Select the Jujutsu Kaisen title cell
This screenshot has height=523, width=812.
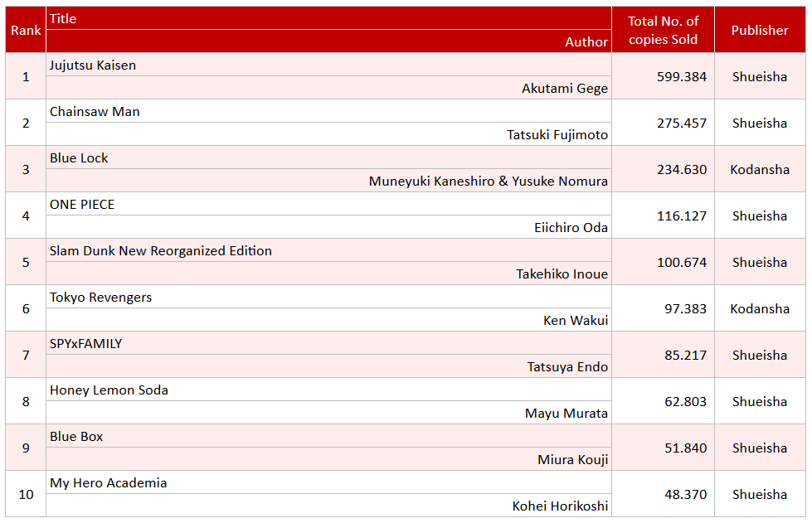pyautogui.click(x=328, y=65)
